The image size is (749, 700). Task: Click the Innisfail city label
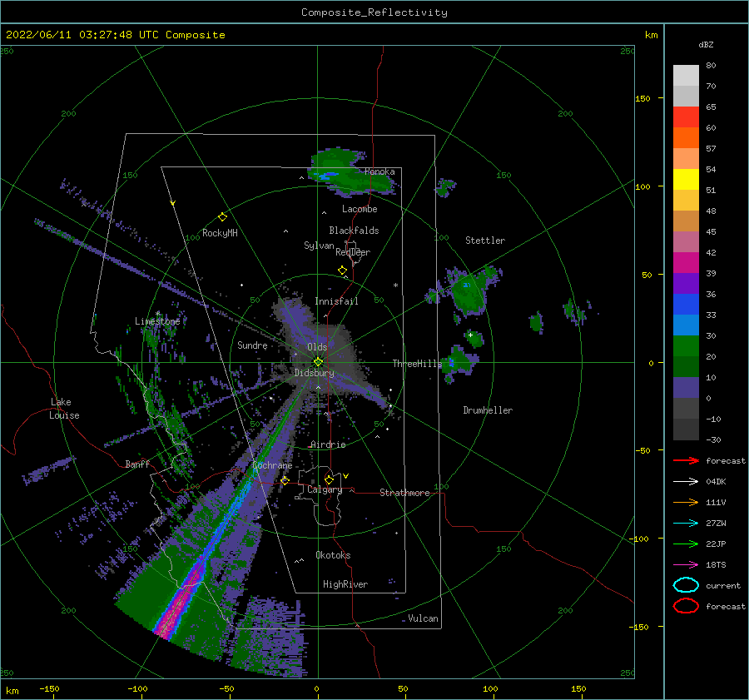point(336,301)
